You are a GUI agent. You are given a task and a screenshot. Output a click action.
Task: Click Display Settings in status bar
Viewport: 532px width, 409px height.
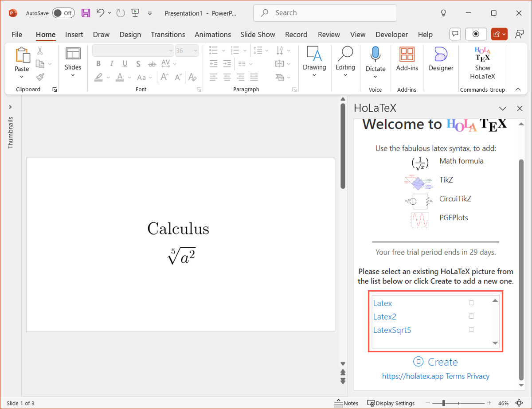pyautogui.click(x=391, y=403)
